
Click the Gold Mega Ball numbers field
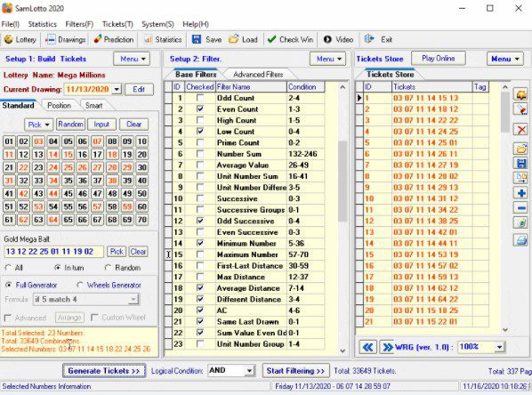(x=53, y=252)
